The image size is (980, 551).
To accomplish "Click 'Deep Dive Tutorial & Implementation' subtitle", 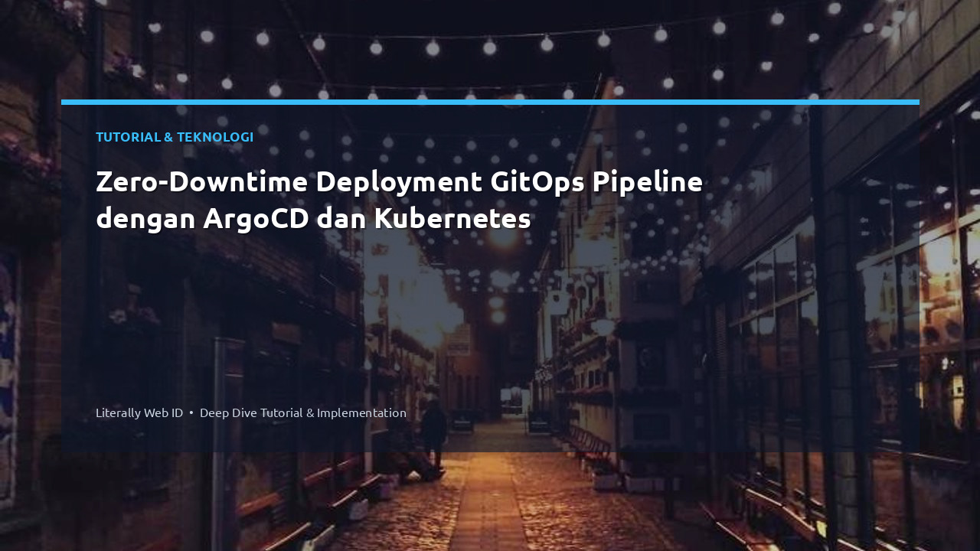I will (303, 412).
